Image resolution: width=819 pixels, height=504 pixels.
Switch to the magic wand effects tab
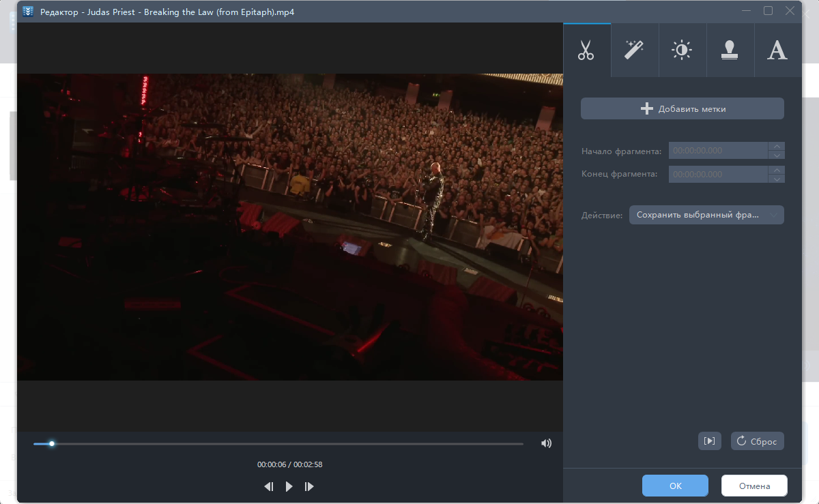point(635,50)
